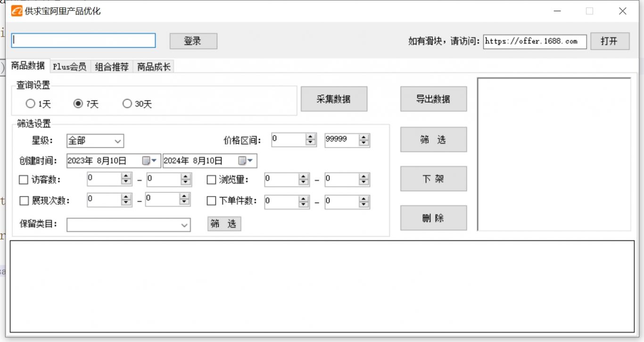Screen dimensions: 644x342
Task: Click 展现次数 minimum spinner arrows
Action: (126, 200)
